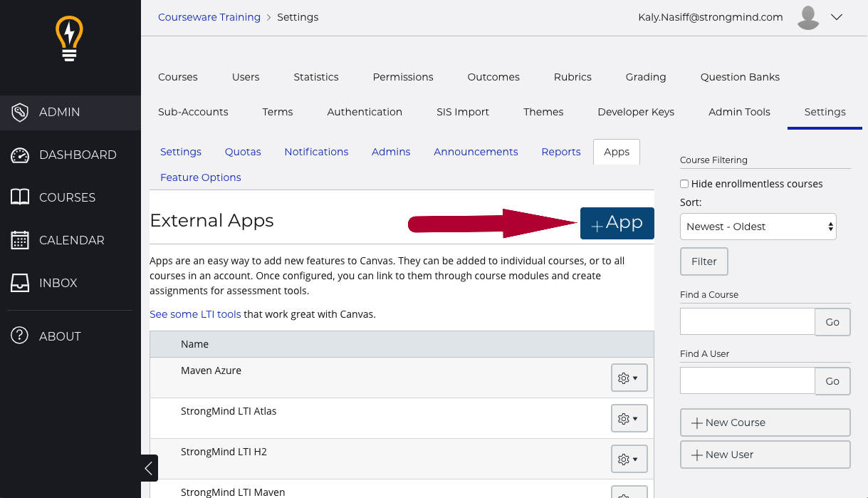868x498 pixels.
Task: Open the Statistics tab
Action: (x=316, y=77)
